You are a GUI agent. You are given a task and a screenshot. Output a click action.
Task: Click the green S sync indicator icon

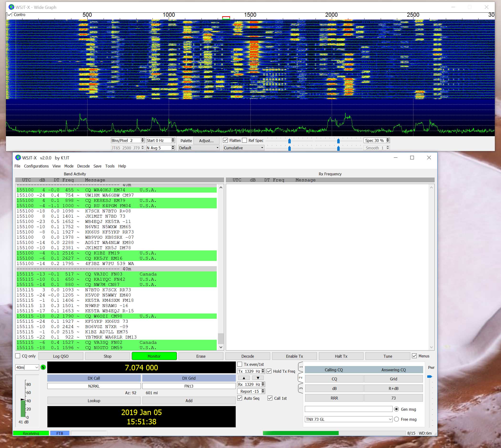43,367
